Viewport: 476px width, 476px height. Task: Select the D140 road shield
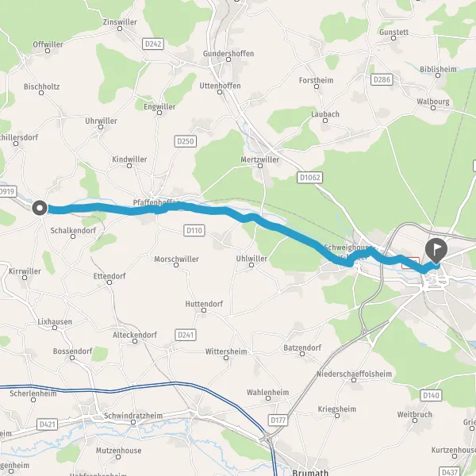431,395
